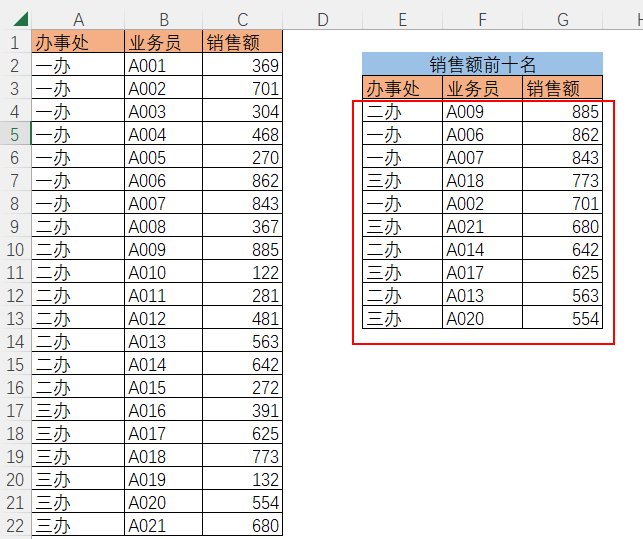Click the 销售额 header cell in column G
This screenshot has height=539, width=643.
point(563,88)
